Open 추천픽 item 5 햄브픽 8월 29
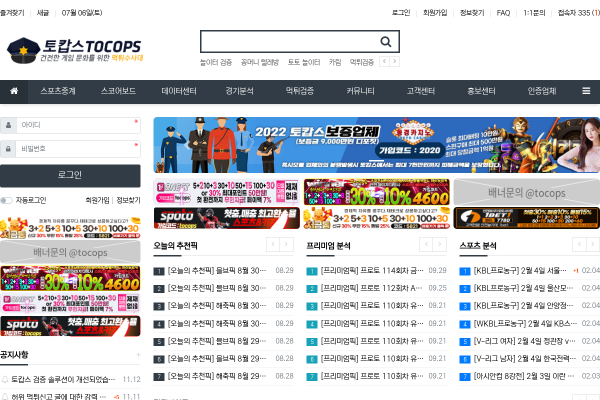The image size is (600, 400). (x=217, y=341)
